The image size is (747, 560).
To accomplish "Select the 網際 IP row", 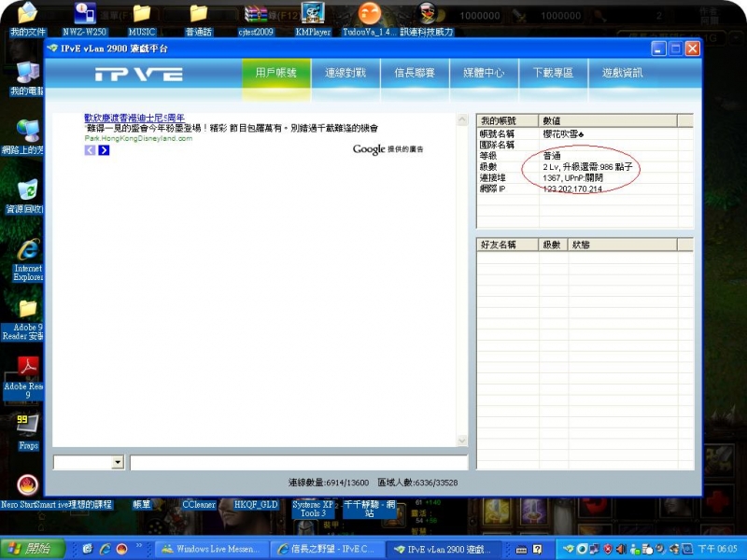I will [585, 189].
